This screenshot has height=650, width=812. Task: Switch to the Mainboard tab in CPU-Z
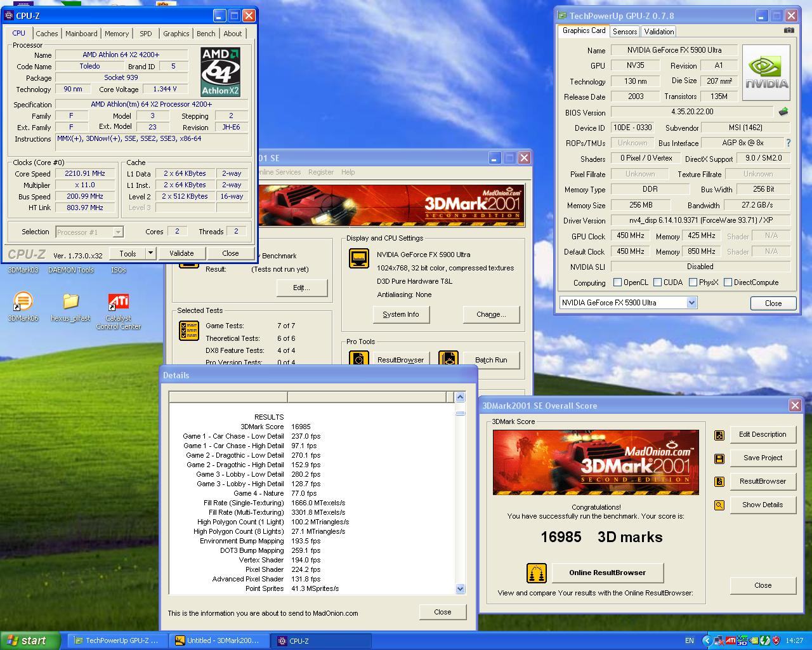(x=81, y=34)
